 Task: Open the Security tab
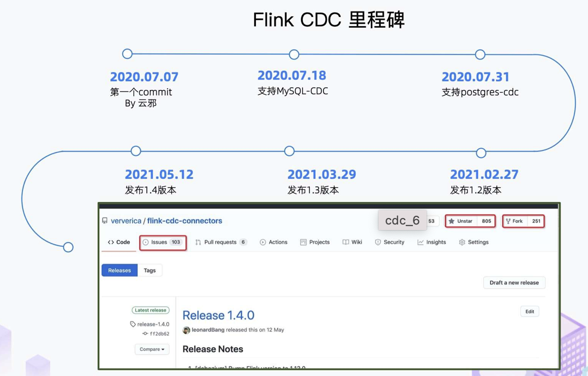389,242
